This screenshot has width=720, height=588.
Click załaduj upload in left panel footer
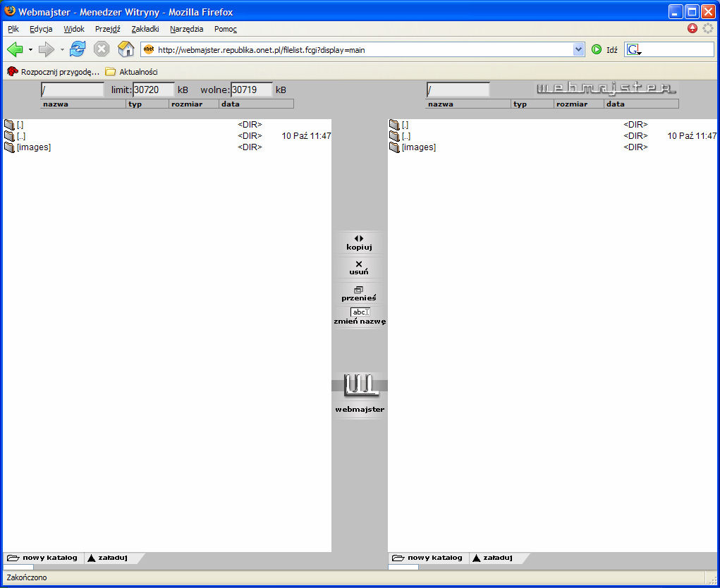click(107, 558)
